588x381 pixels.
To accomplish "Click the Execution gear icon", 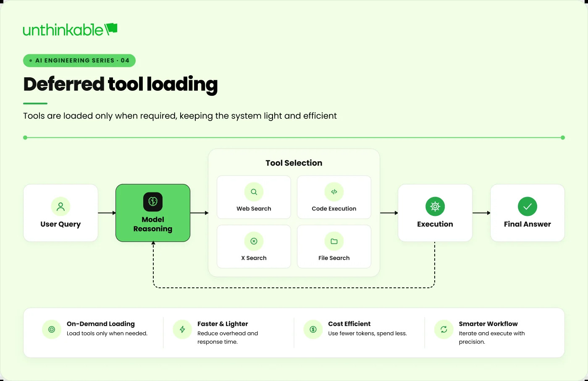I will (435, 206).
